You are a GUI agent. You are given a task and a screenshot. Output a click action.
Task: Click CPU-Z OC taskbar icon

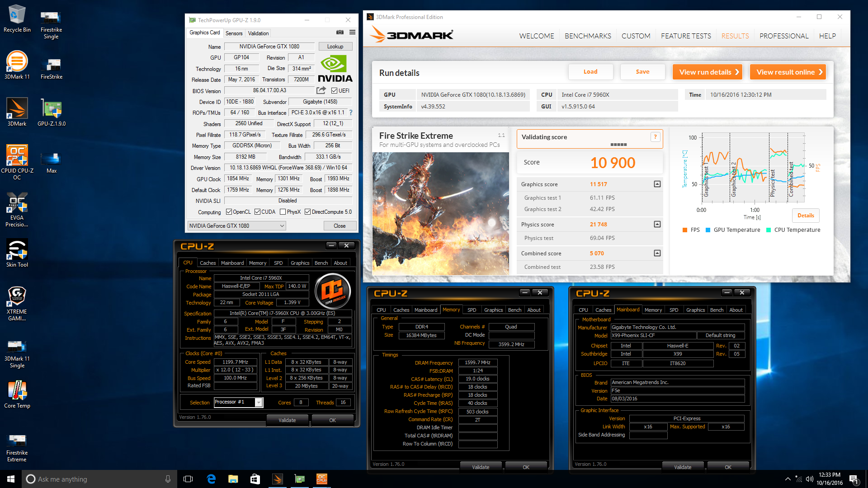click(x=321, y=479)
